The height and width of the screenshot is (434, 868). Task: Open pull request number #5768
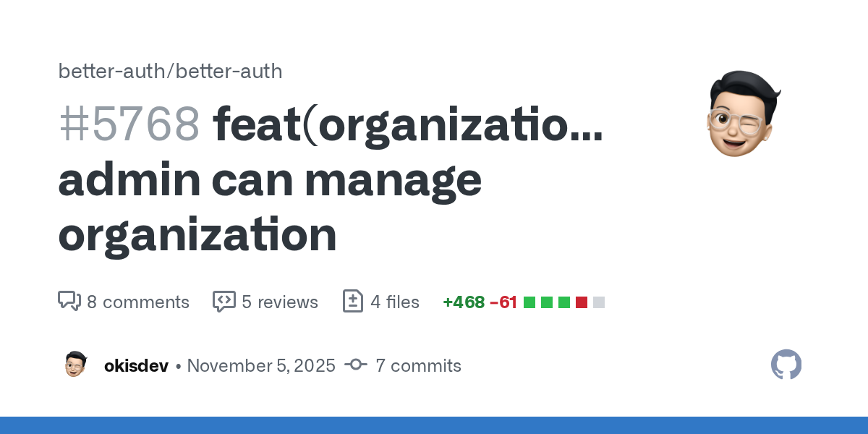(x=129, y=124)
